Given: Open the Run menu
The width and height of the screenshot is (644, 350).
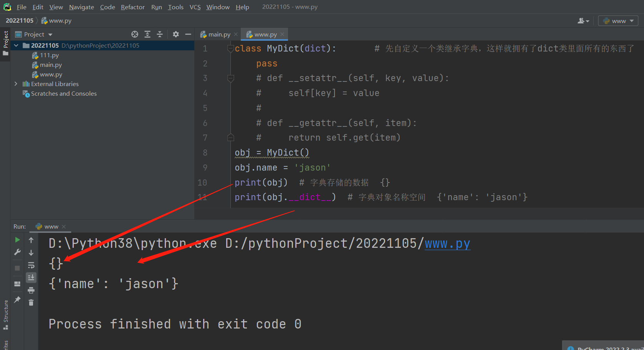Looking at the screenshot, I should point(157,7).
